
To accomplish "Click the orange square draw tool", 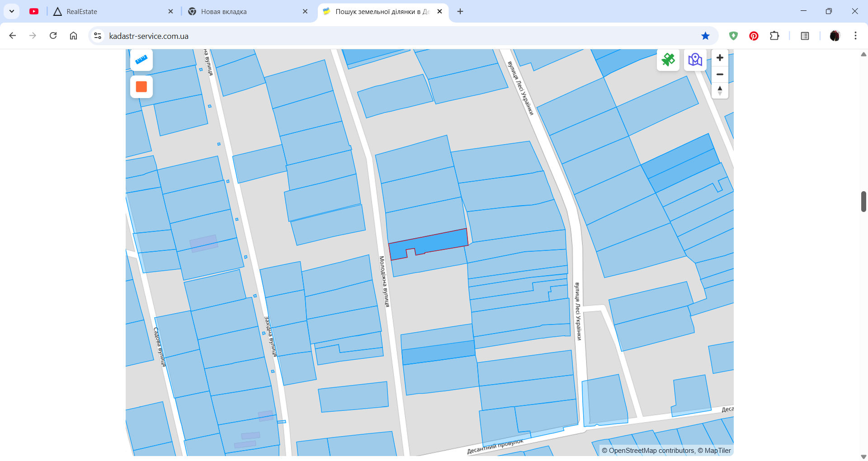I will pos(142,87).
